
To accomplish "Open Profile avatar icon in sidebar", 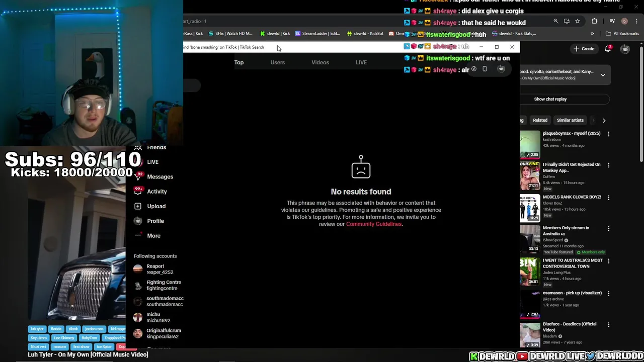I will pyautogui.click(x=138, y=221).
